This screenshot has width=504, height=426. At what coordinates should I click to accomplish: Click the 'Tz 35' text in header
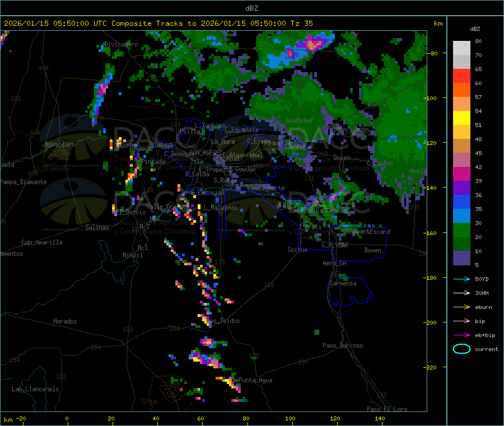click(x=301, y=24)
